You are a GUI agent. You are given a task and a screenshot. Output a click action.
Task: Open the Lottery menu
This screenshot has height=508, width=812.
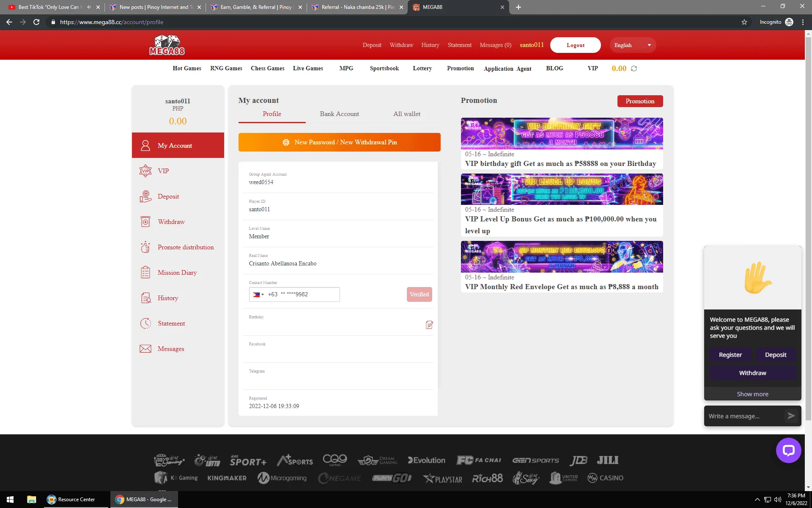coord(422,69)
